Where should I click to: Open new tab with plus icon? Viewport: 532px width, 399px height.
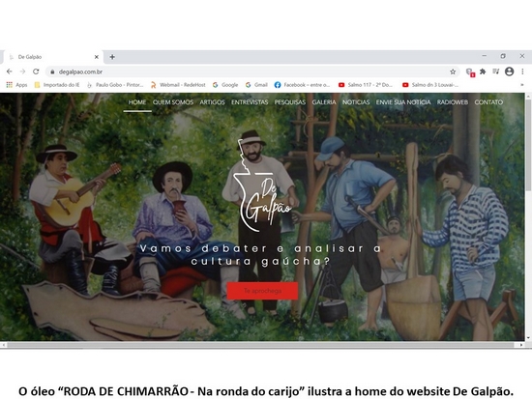click(x=112, y=57)
